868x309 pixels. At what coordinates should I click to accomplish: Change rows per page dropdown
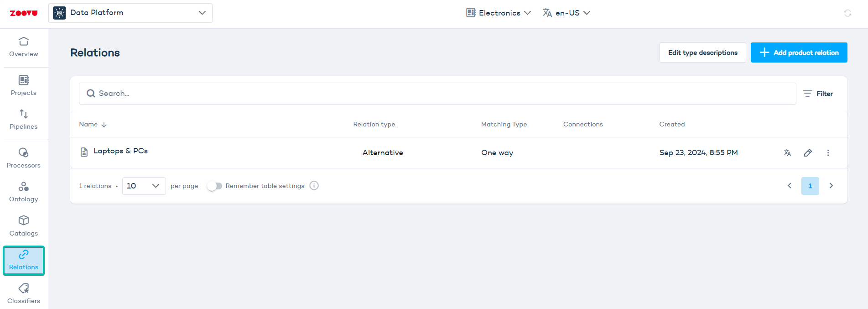(x=144, y=186)
